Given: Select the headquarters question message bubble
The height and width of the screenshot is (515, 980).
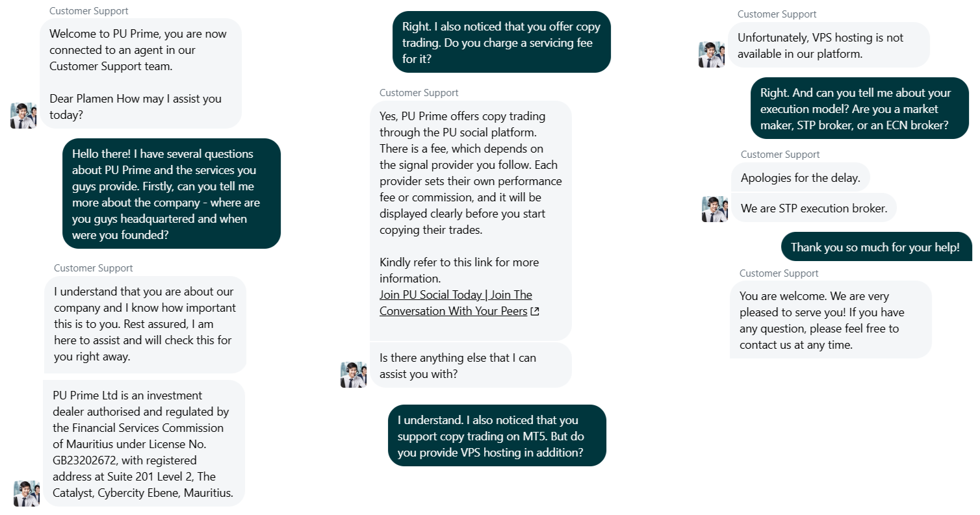Looking at the screenshot, I should pos(171,194).
